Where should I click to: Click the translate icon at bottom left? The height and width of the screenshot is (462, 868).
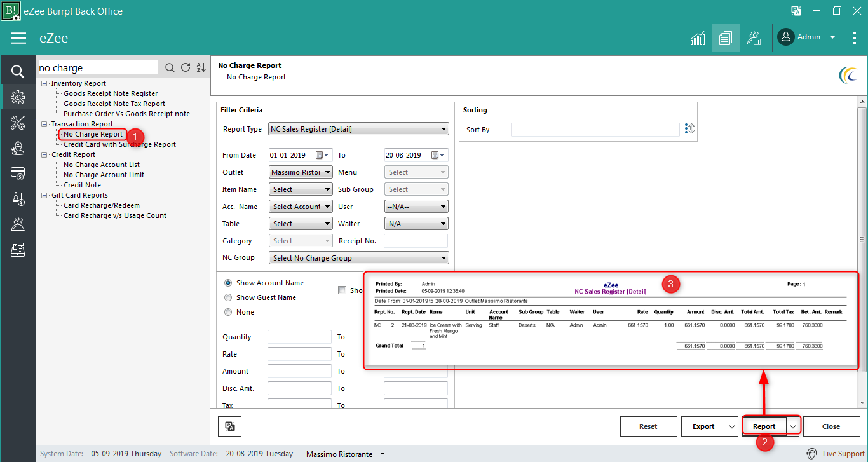coord(229,426)
